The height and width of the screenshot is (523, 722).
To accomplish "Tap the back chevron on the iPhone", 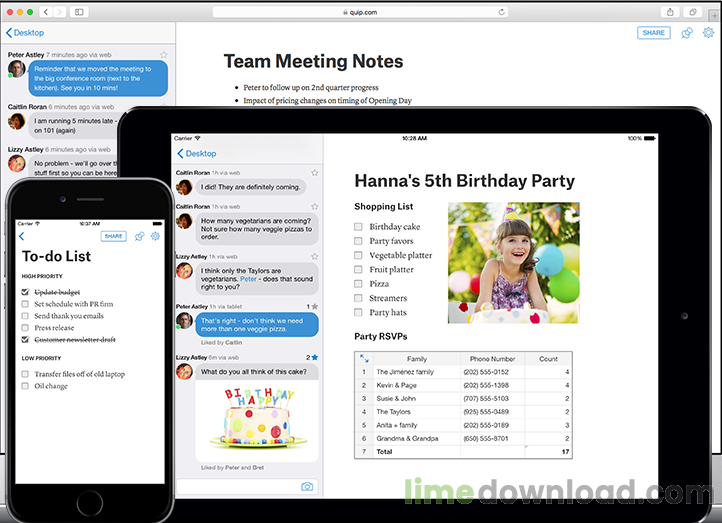I will pyautogui.click(x=21, y=236).
